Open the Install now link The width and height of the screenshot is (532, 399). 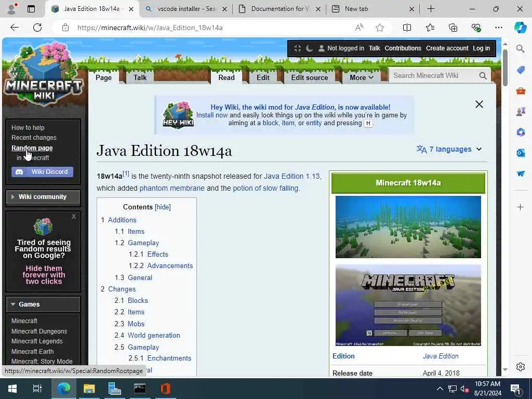pyautogui.click(x=212, y=115)
